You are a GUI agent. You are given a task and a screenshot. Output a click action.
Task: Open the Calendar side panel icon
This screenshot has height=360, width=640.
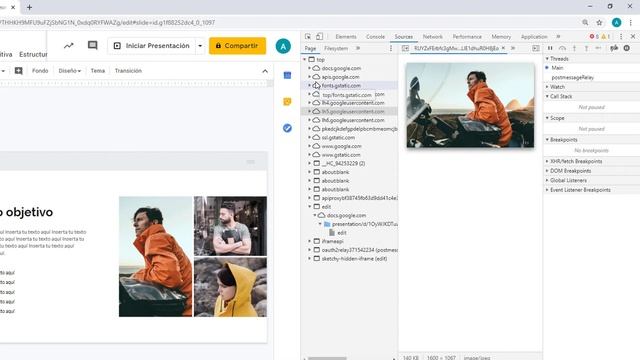pos(287,76)
